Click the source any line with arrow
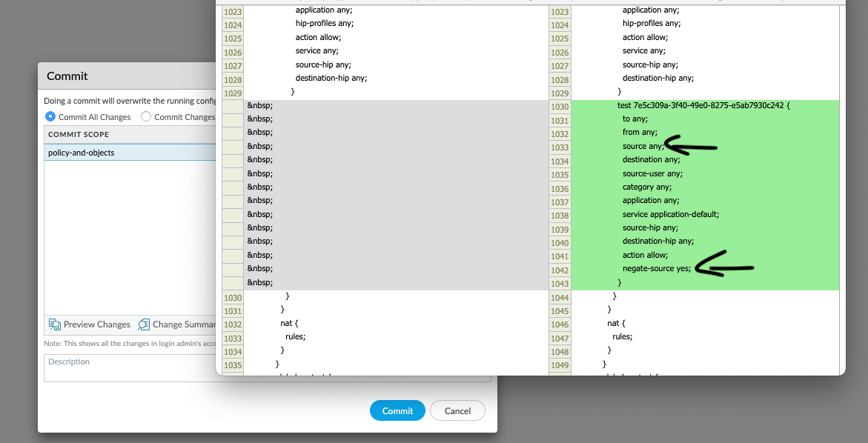Viewport: 868px width, 443px height. 642,146
